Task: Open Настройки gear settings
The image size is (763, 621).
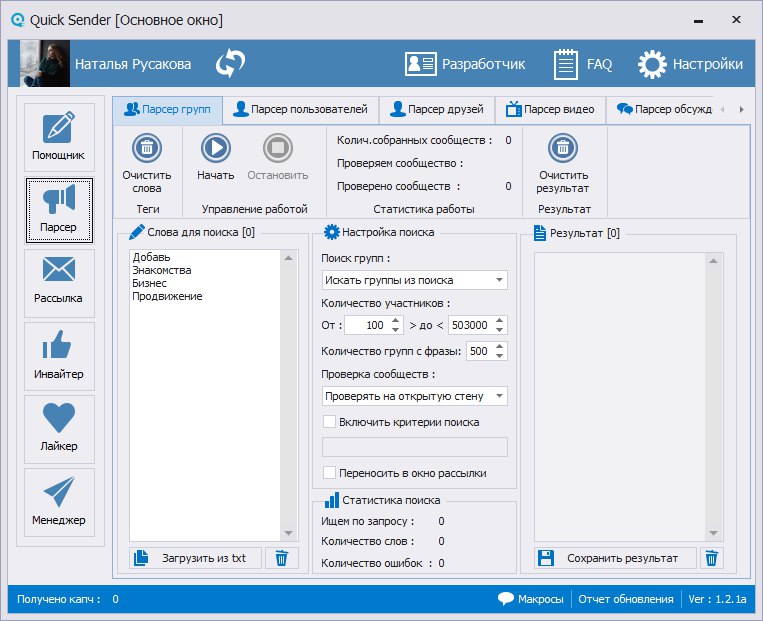Action: 690,64
